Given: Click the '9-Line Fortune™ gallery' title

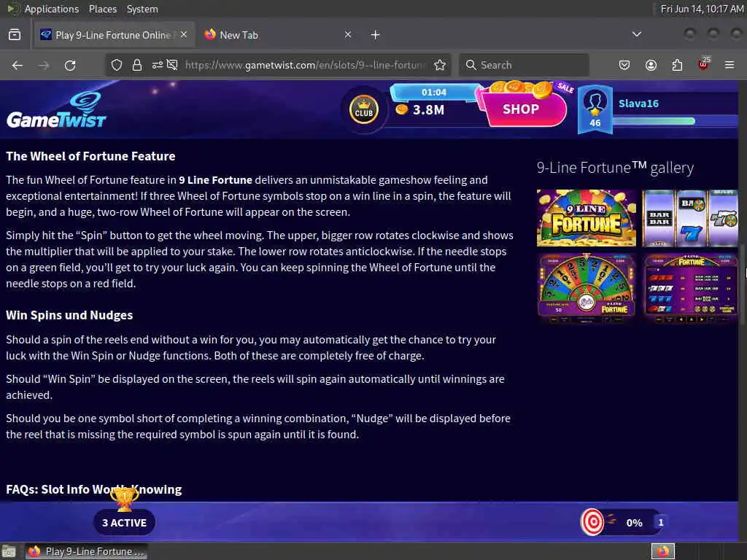Looking at the screenshot, I should [x=615, y=168].
